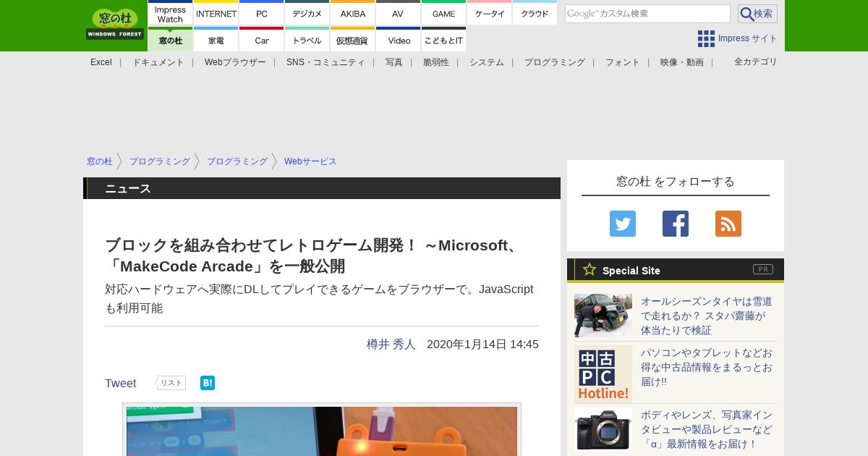
Task: Open the クラウド site tab
Action: point(535,14)
